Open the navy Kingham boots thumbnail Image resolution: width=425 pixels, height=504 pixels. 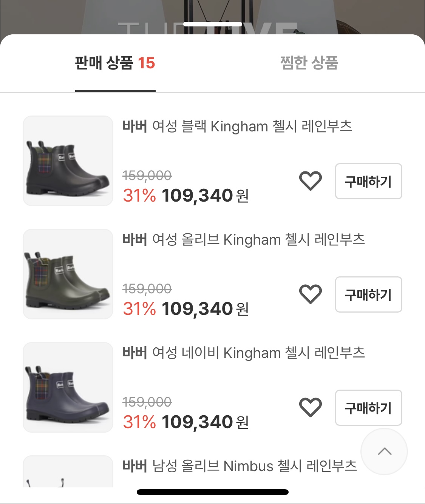tap(68, 387)
